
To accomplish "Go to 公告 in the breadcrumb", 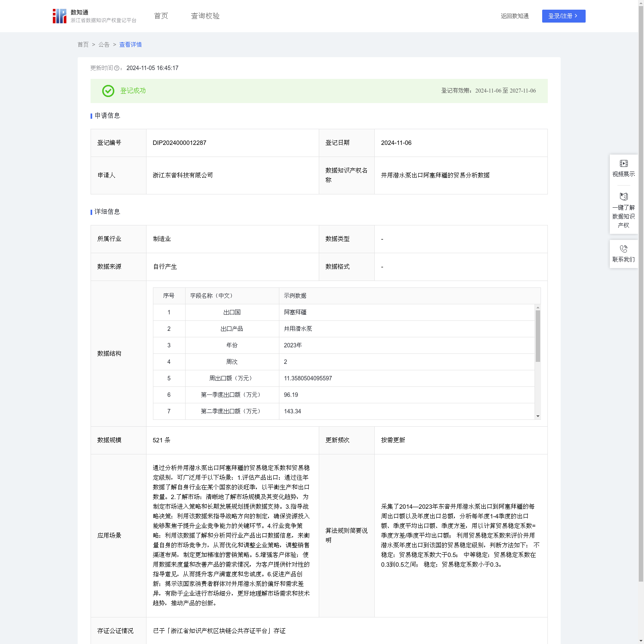I will 104,45.
